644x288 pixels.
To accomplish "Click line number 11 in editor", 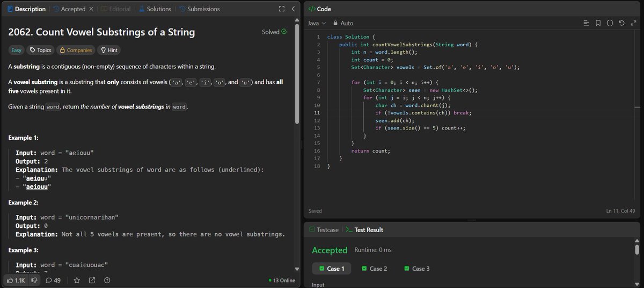I will click(317, 113).
